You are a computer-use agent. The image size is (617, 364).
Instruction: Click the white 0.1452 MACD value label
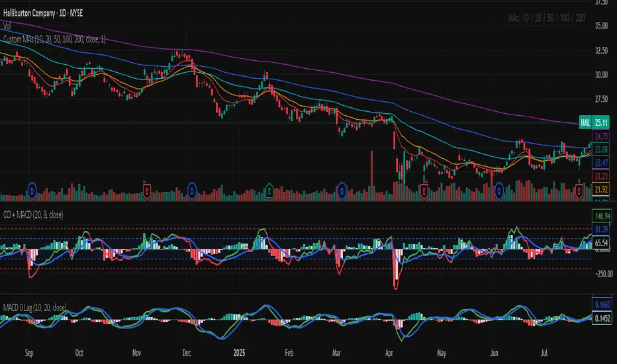(602, 318)
